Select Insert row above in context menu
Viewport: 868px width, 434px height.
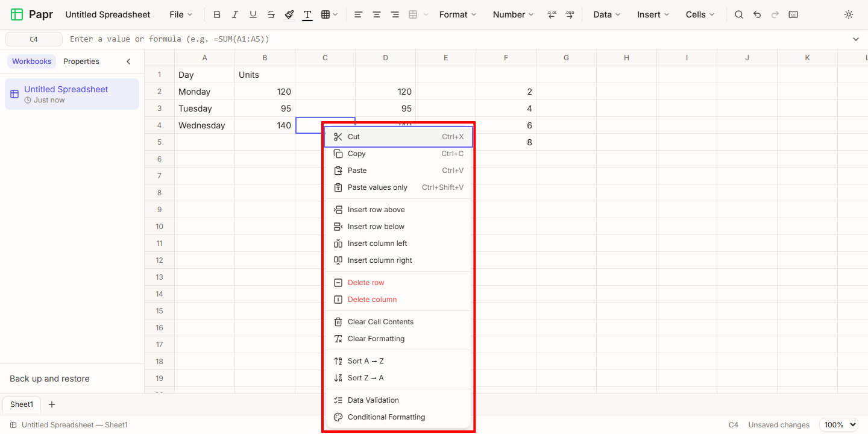click(x=398, y=210)
